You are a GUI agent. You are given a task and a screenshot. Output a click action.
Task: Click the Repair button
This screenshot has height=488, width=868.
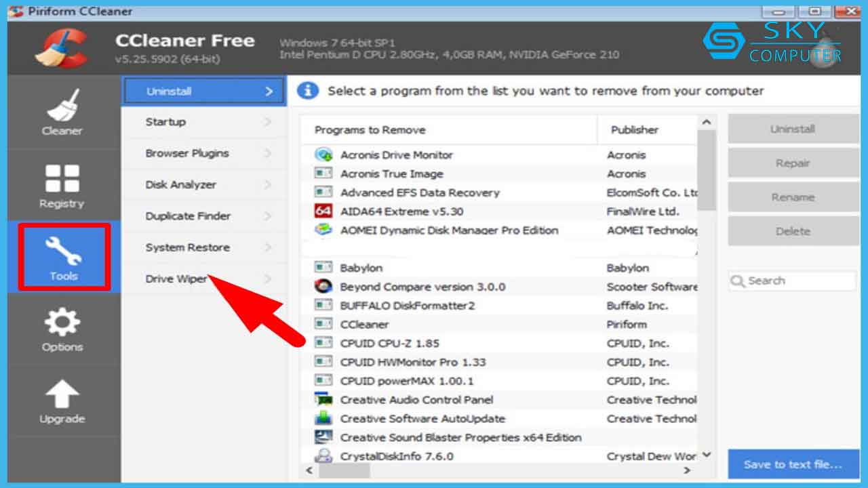(793, 163)
